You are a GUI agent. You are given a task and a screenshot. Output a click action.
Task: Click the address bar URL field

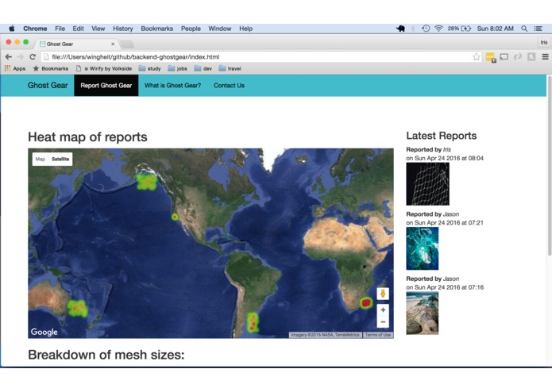pyautogui.click(x=261, y=56)
